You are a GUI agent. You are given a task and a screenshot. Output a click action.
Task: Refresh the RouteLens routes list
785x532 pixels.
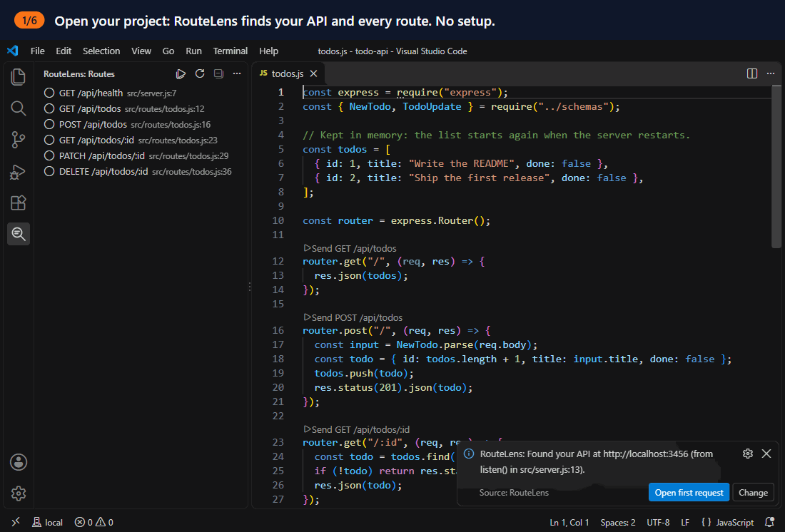pyautogui.click(x=200, y=73)
